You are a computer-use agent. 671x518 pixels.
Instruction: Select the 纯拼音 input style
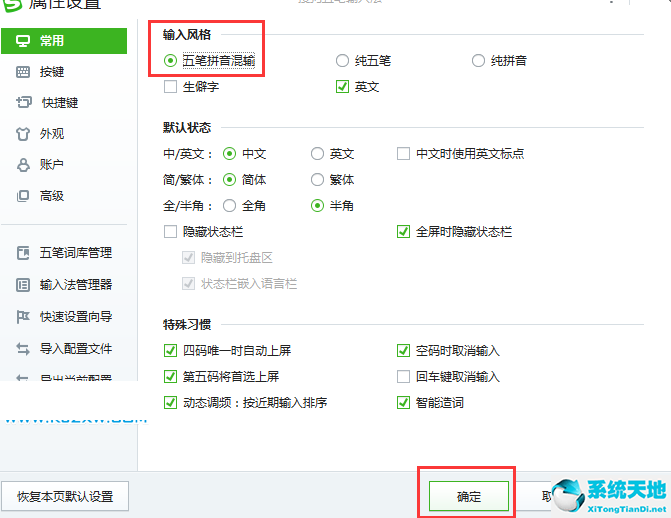[478, 61]
